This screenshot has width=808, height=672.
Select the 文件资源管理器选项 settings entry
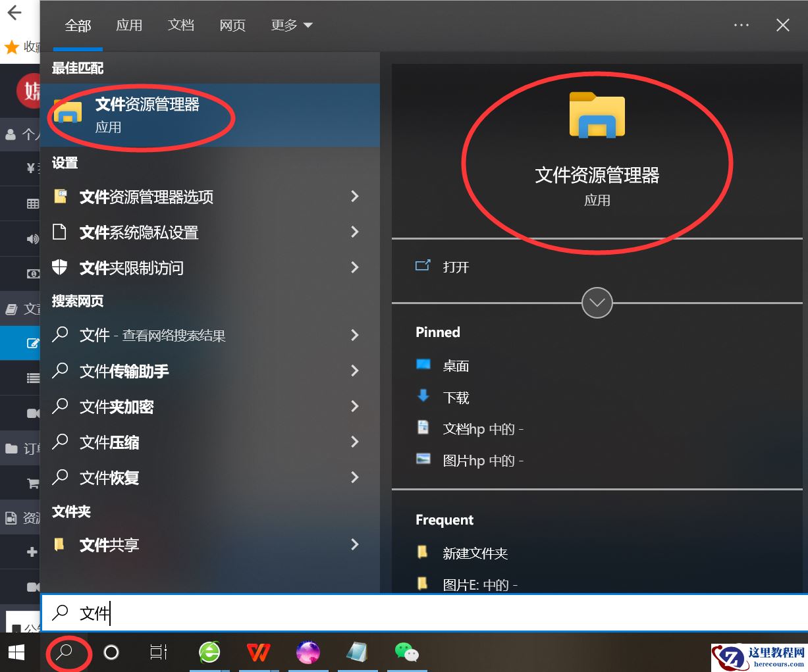(x=145, y=196)
